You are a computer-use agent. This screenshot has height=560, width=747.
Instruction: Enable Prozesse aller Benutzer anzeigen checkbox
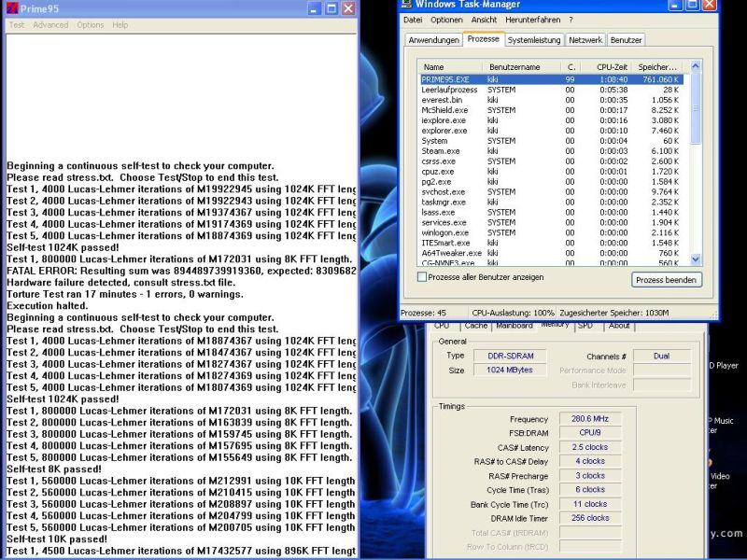coord(422,277)
